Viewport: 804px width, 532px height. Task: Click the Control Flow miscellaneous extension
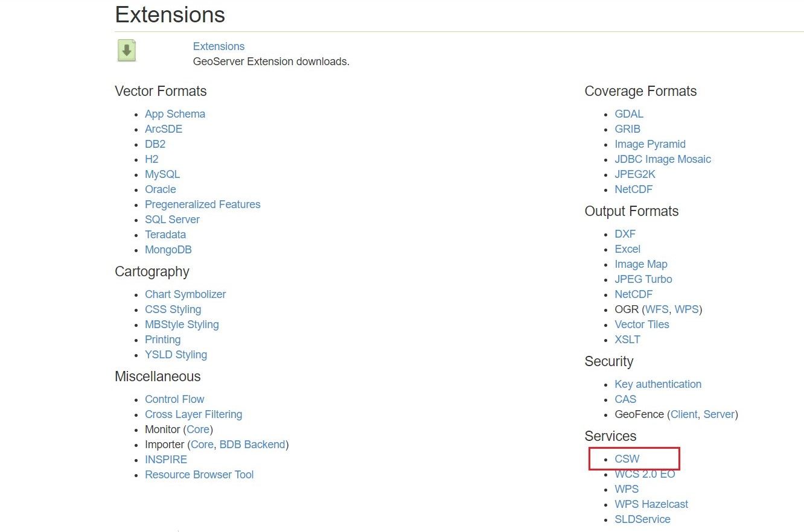coord(174,399)
